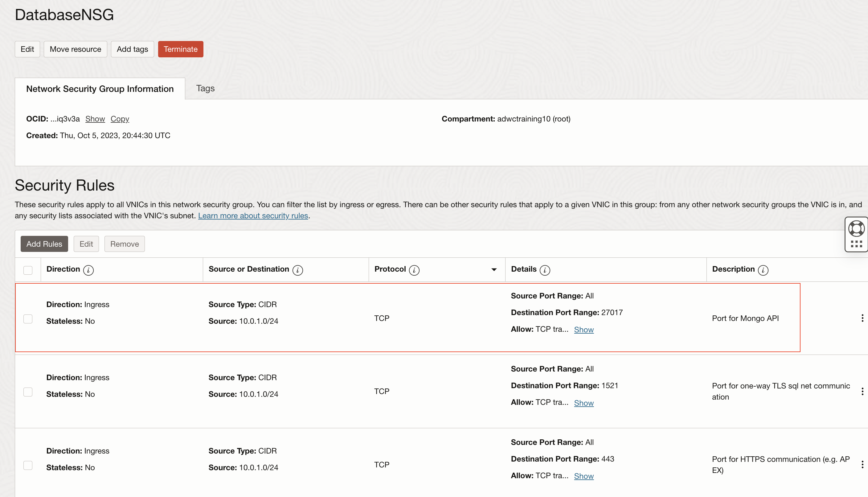The image size is (868, 497).
Task: Open actions menu for HTTPS port 443 rule
Action: pyautogui.click(x=862, y=465)
